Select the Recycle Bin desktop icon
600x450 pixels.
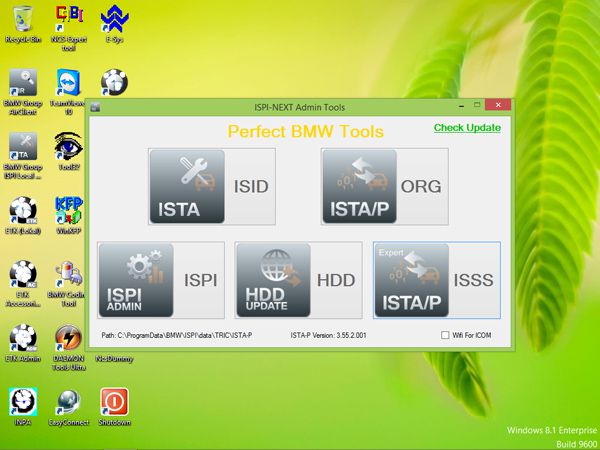(x=23, y=24)
